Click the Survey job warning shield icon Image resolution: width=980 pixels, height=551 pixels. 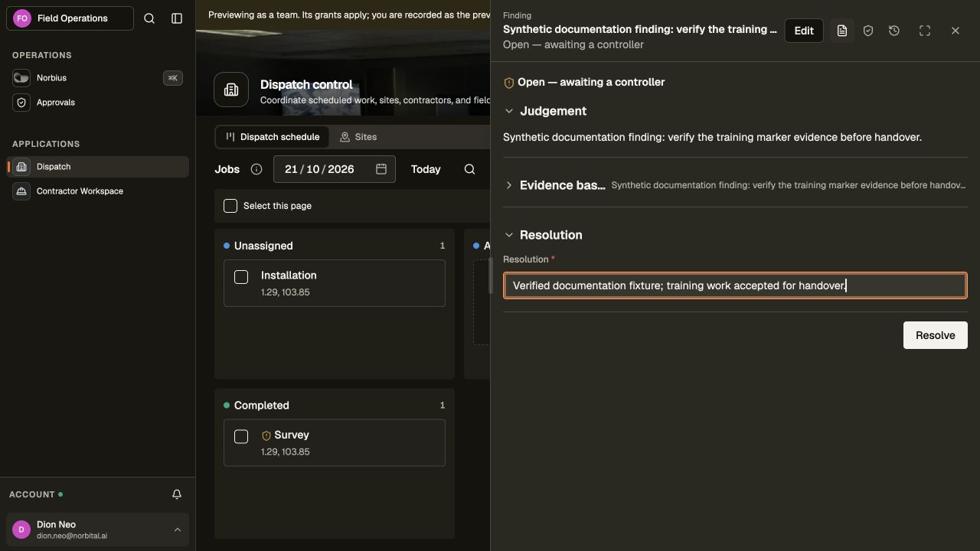coord(266,435)
